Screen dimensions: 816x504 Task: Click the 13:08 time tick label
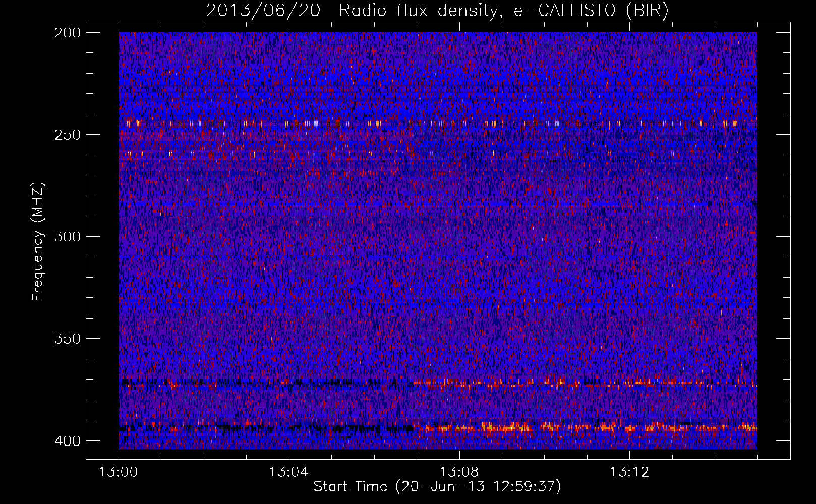[459, 472]
